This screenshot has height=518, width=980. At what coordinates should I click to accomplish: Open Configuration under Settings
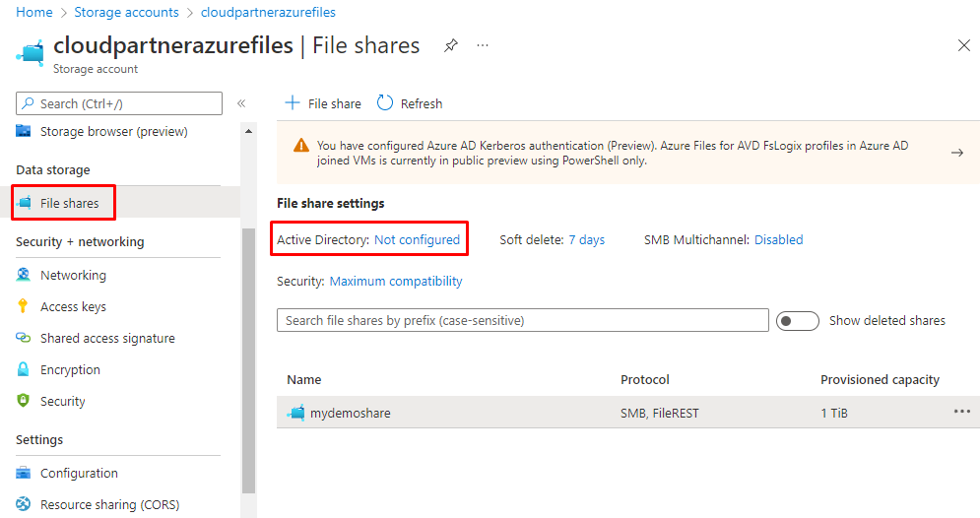(x=79, y=473)
